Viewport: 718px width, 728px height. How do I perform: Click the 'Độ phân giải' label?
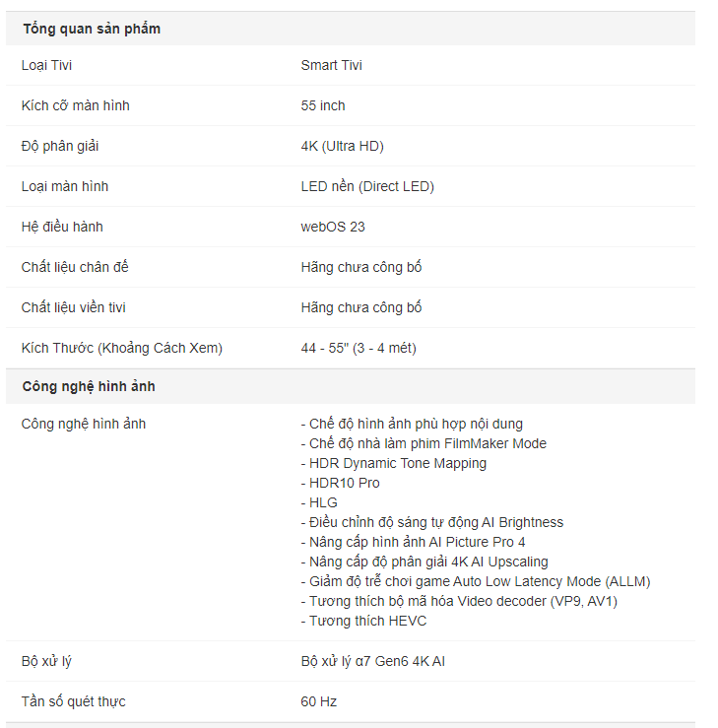tap(60, 146)
